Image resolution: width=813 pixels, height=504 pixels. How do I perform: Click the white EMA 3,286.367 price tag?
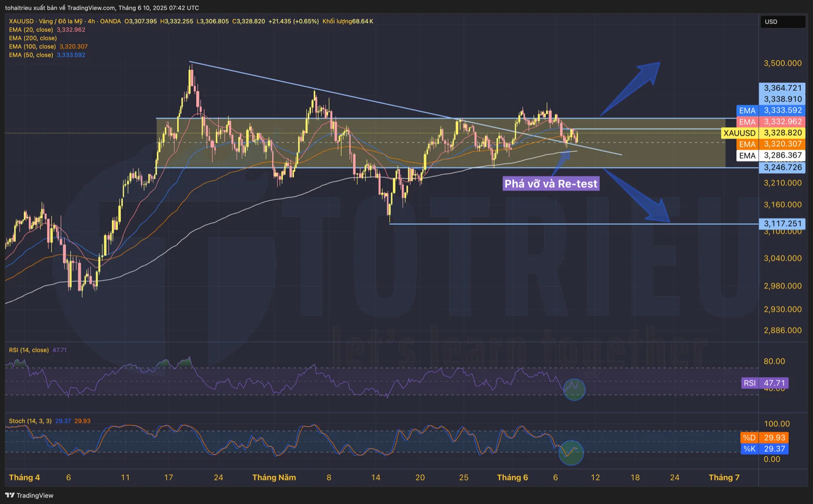[x=771, y=155]
